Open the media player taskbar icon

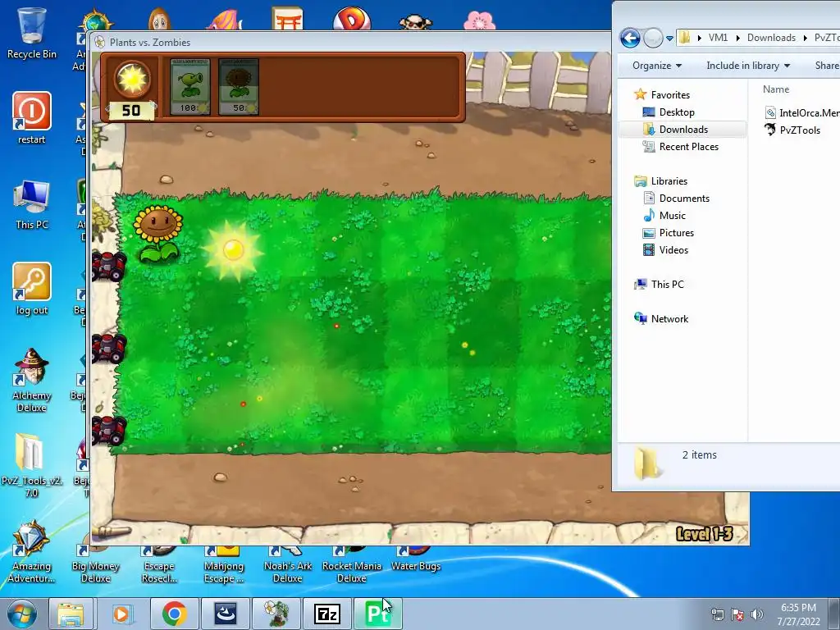pos(121,614)
